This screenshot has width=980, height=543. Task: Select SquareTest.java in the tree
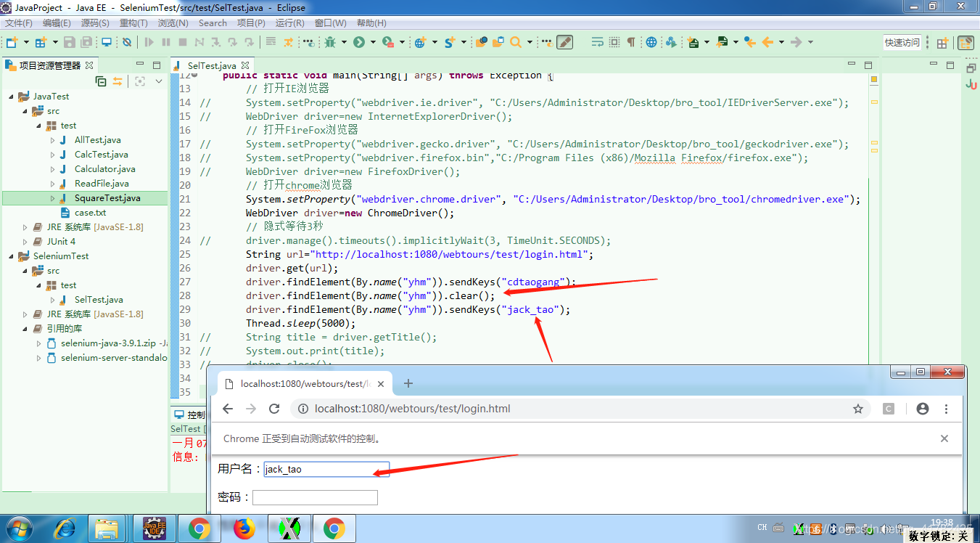click(107, 198)
